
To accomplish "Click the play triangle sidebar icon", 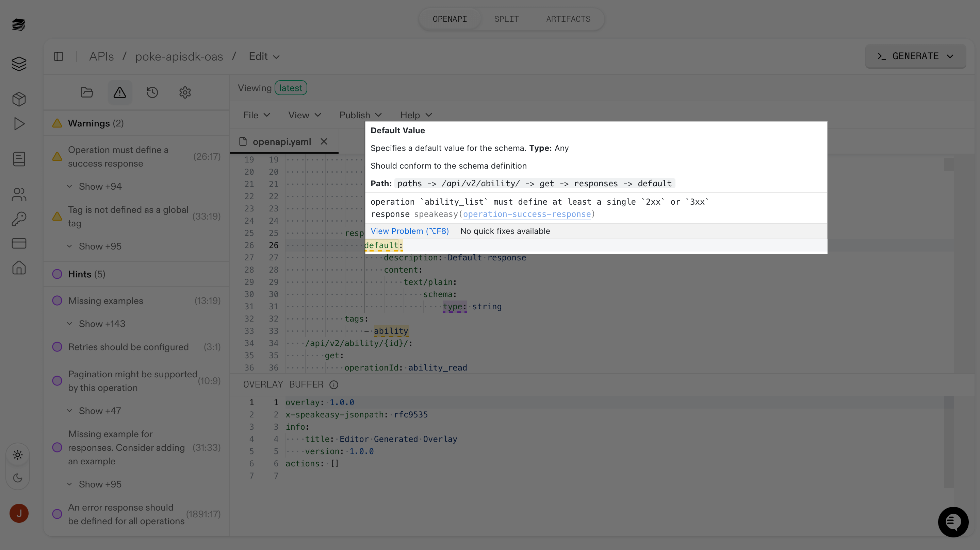I will [x=19, y=124].
